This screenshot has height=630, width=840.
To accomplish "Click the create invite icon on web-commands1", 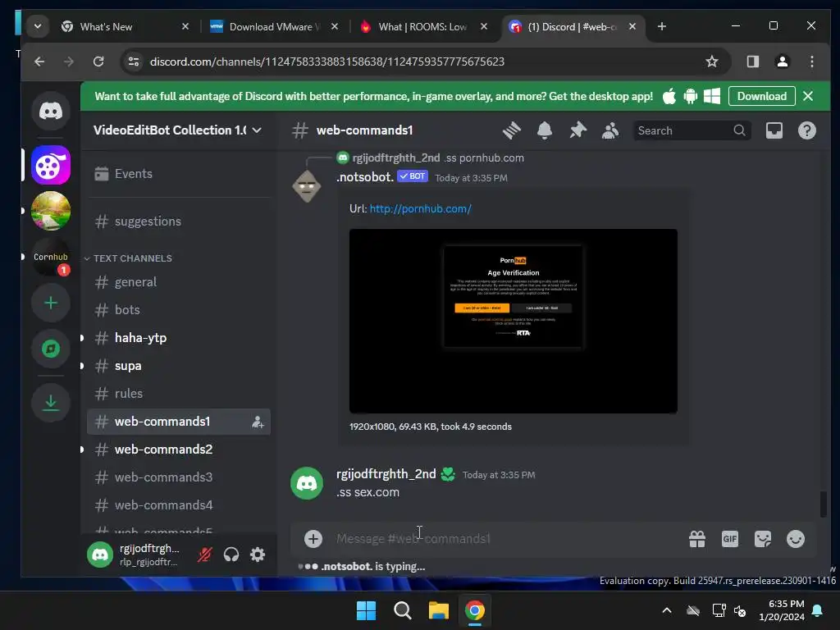I will pos(258,422).
